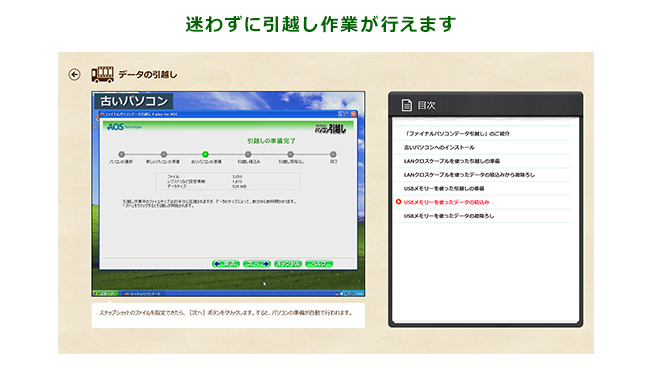Click the circular back arrow icon

(74, 75)
